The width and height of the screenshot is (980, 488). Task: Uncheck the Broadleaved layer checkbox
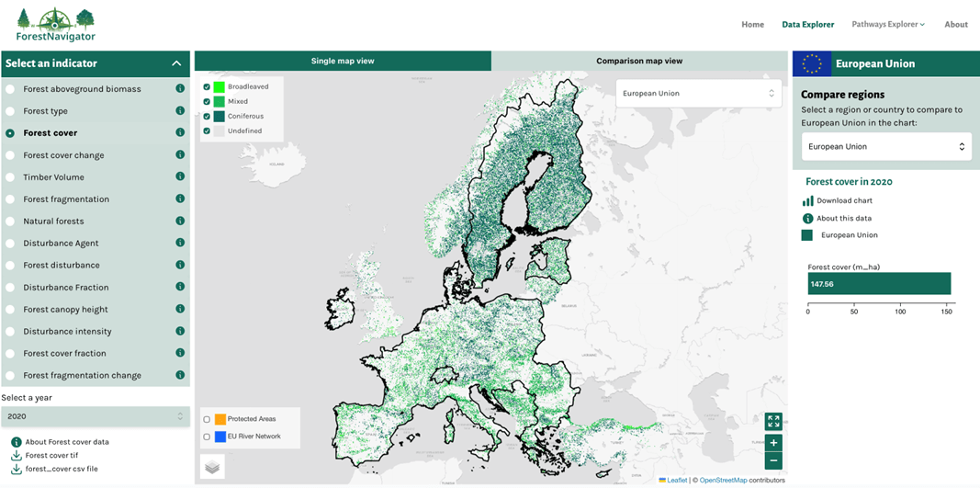coord(207,87)
